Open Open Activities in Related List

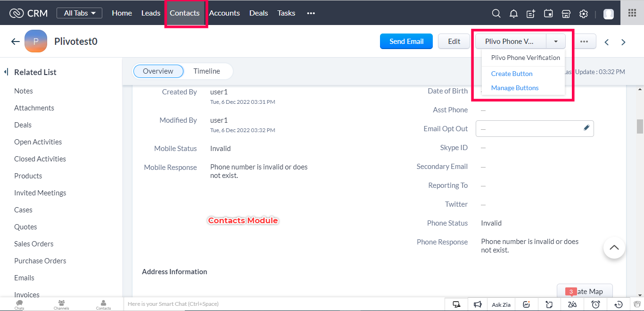click(38, 142)
